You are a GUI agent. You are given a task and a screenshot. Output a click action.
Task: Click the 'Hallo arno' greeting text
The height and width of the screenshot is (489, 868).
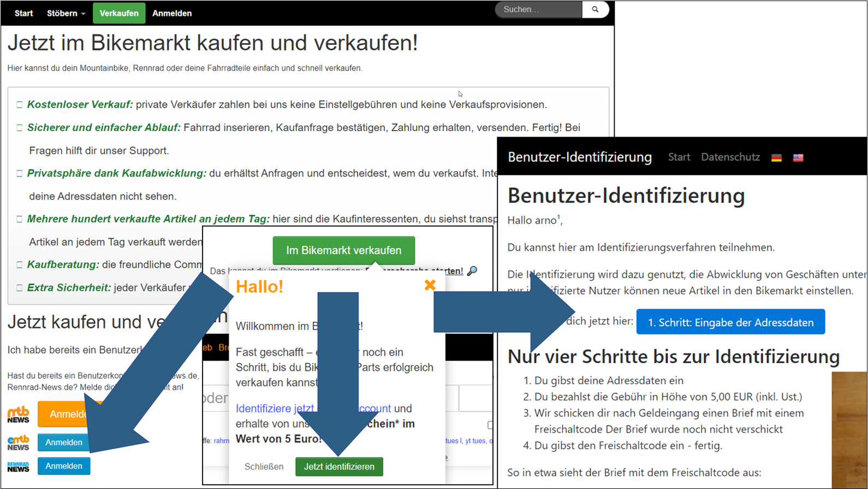[x=535, y=220]
